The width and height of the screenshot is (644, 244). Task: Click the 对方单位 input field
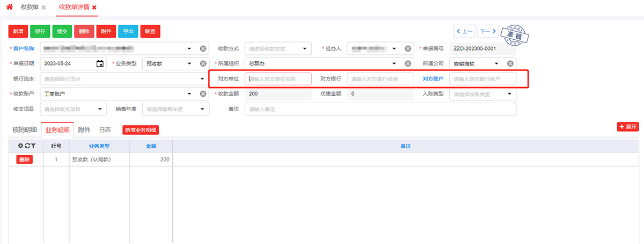click(278, 79)
